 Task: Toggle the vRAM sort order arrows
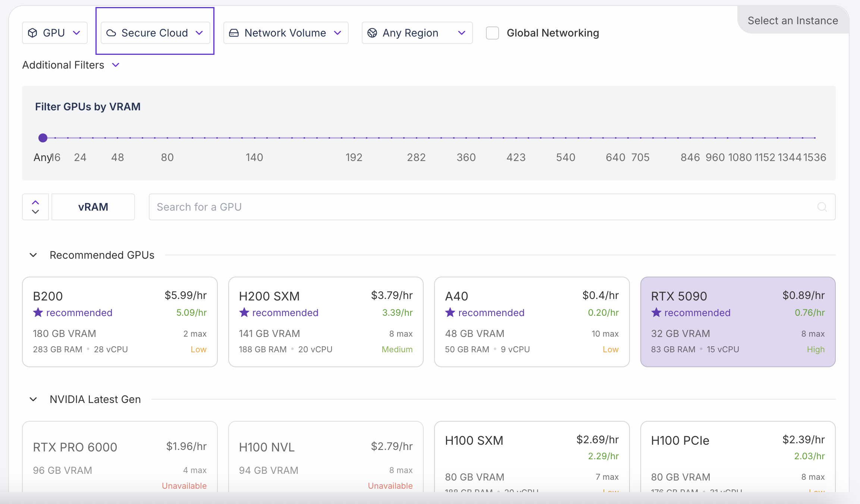coord(35,207)
